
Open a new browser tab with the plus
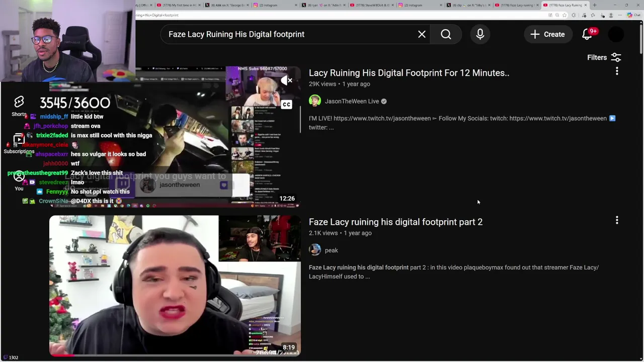(595, 5)
